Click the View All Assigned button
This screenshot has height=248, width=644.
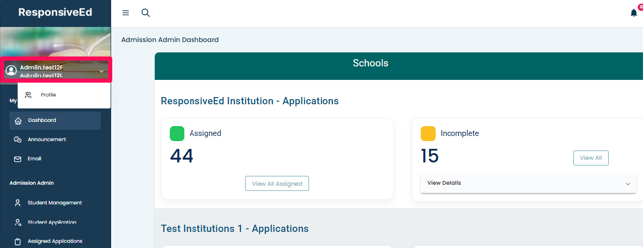click(x=277, y=183)
